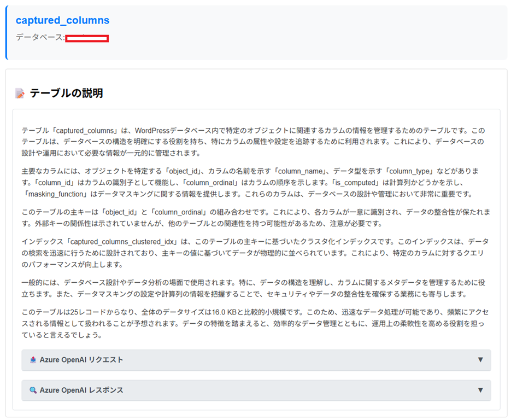Click the paragraph starting このテーブルの主キーは
Image resolution: width=511 pixels, height=420 pixels.
pos(256,218)
